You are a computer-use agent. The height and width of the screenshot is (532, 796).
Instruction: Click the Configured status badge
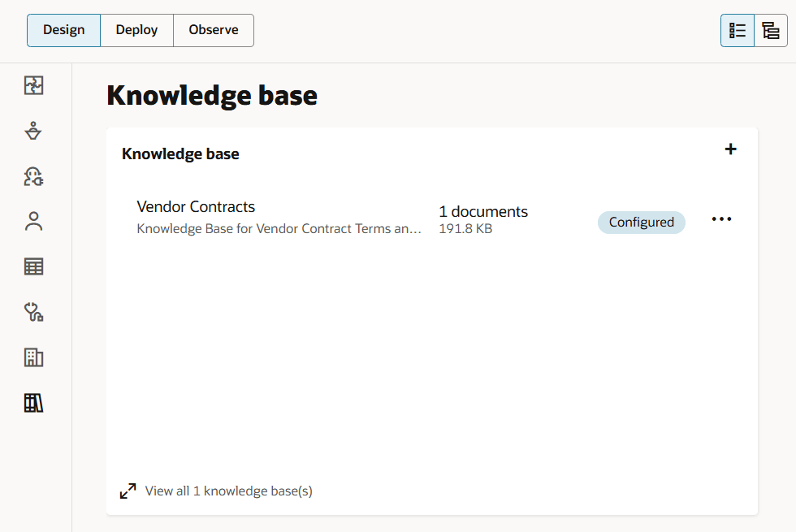point(641,223)
